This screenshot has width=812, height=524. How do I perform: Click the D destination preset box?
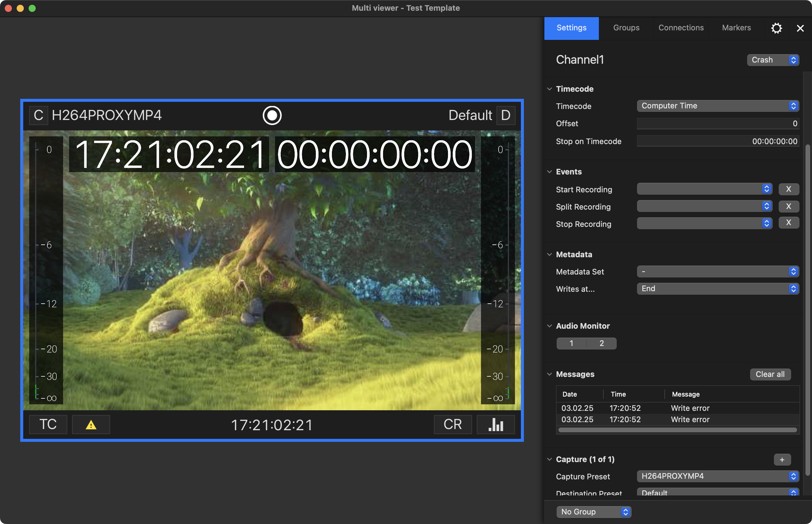click(x=505, y=115)
